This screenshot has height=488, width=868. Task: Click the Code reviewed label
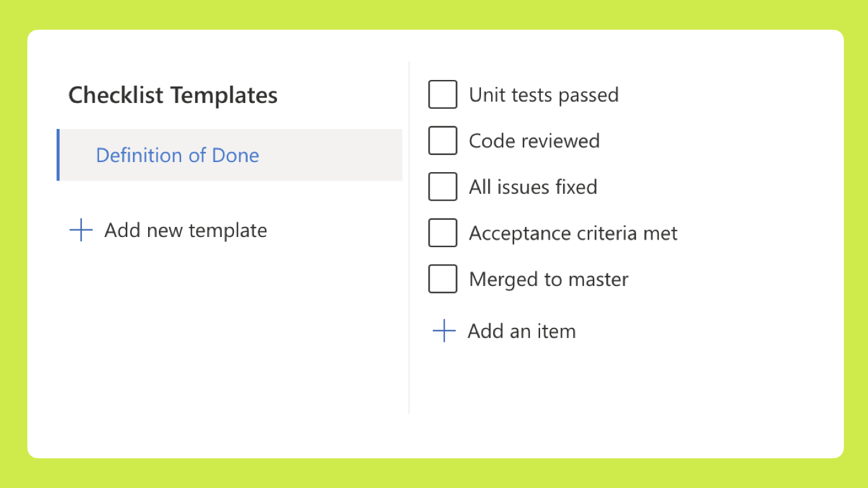coord(534,140)
